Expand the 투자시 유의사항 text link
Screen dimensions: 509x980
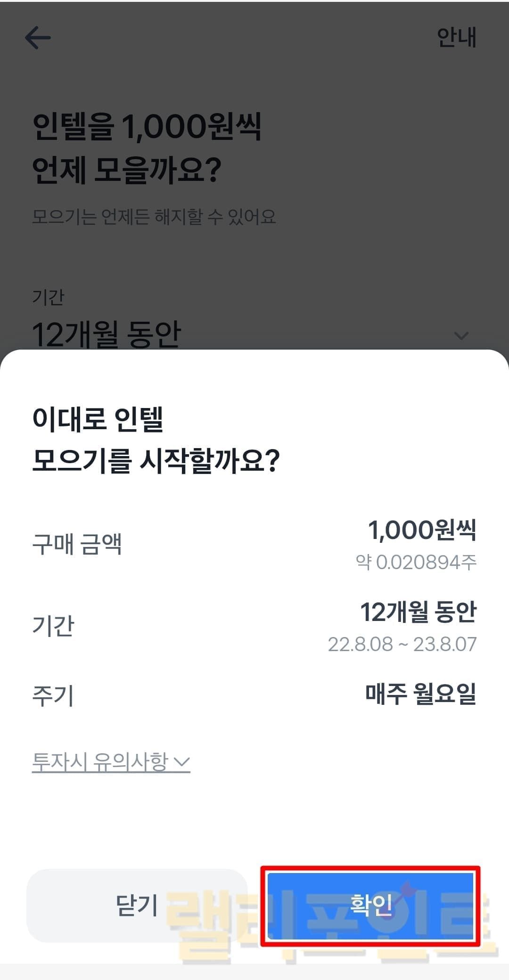99,761
